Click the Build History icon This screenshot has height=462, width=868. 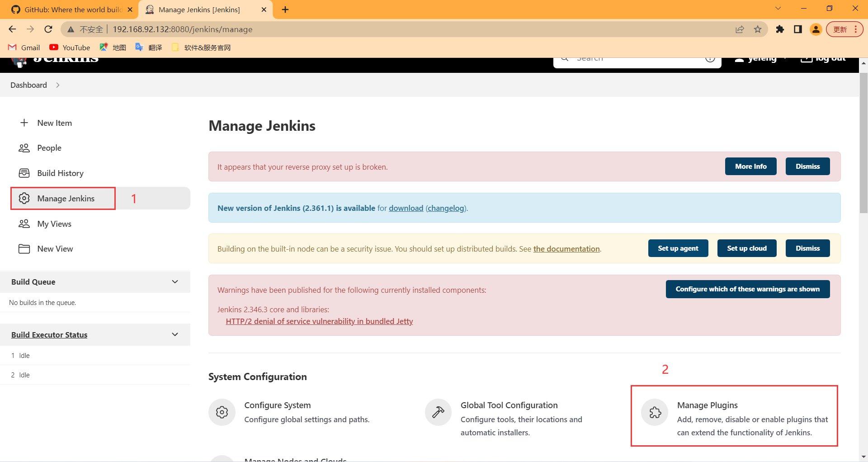[24, 173]
